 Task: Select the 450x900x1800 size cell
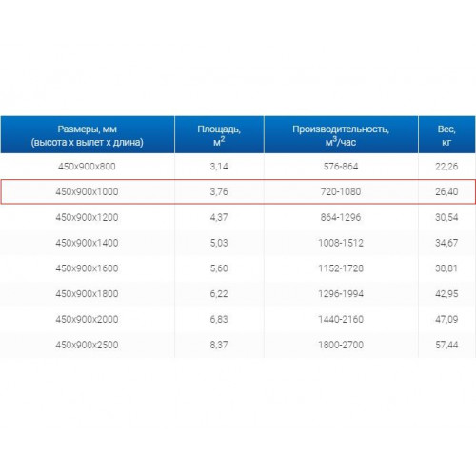point(87,293)
